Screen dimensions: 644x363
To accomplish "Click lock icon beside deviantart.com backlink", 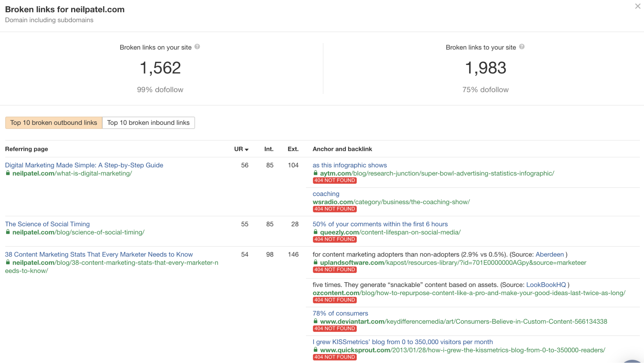I will 315,321.
